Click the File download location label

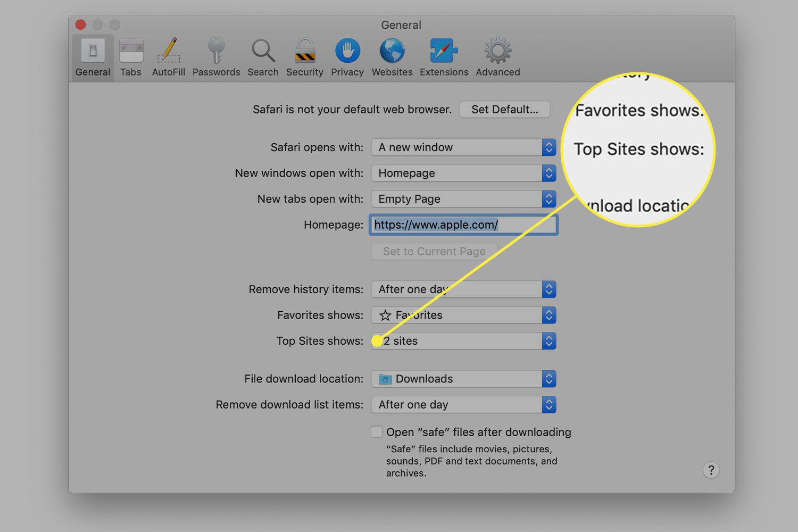pyautogui.click(x=304, y=379)
